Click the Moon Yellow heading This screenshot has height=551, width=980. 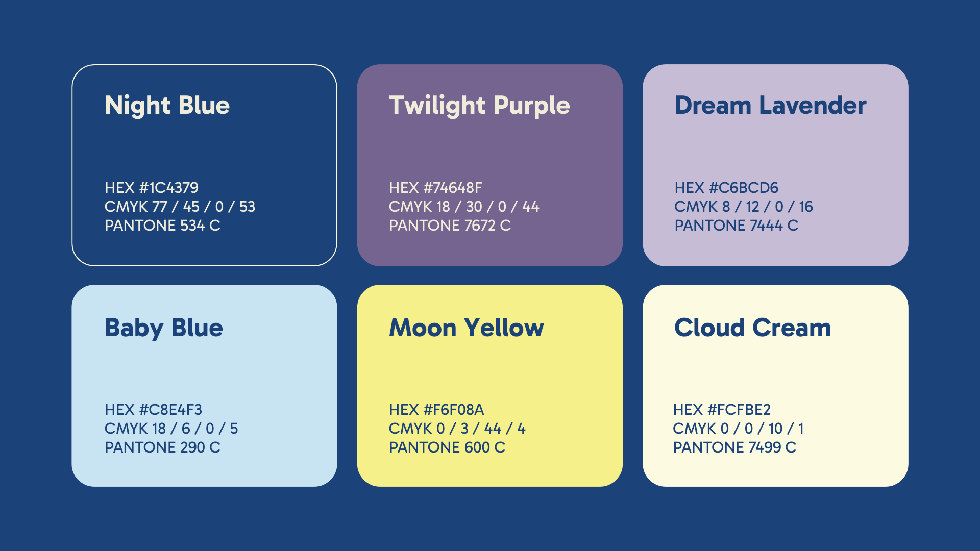(x=467, y=327)
